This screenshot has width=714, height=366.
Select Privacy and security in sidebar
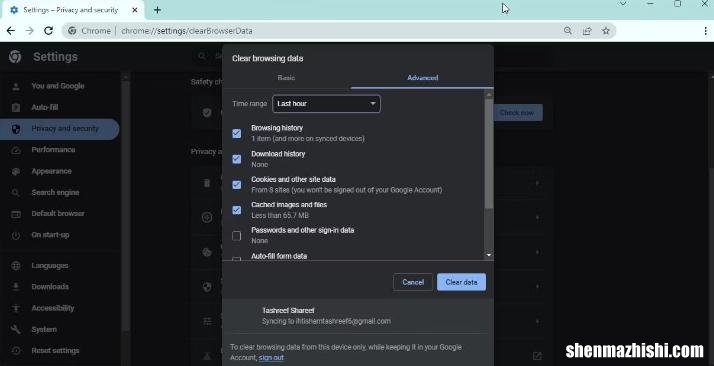coord(60,129)
